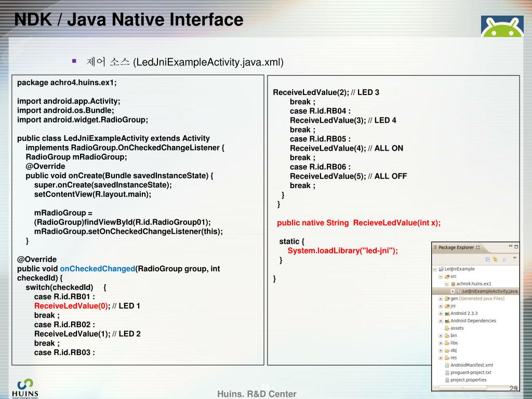The width and height of the screenshot is (532, 399).
Task: Click the obj folder icon
Action: (447, 351)
